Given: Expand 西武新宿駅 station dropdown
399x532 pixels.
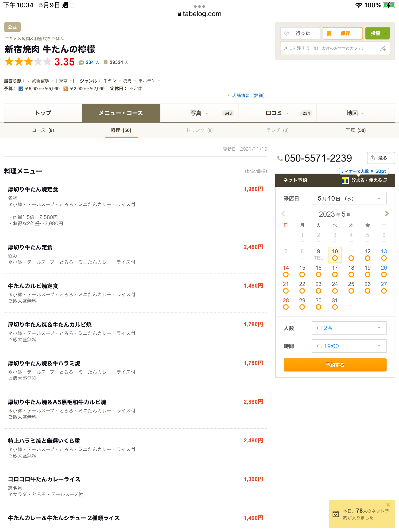Looking at the screenshot, I should [52, 81].
